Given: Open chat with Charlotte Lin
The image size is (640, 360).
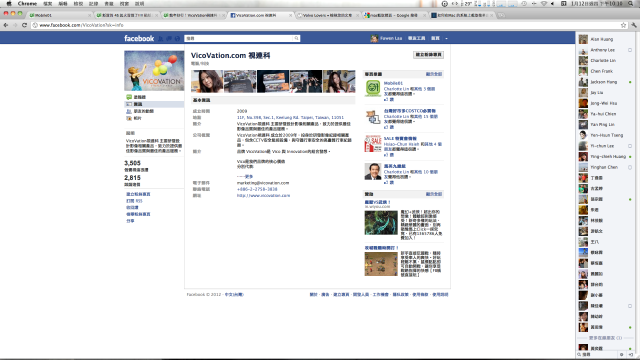Looking at the screenshot, I should (x=605, y=60).
